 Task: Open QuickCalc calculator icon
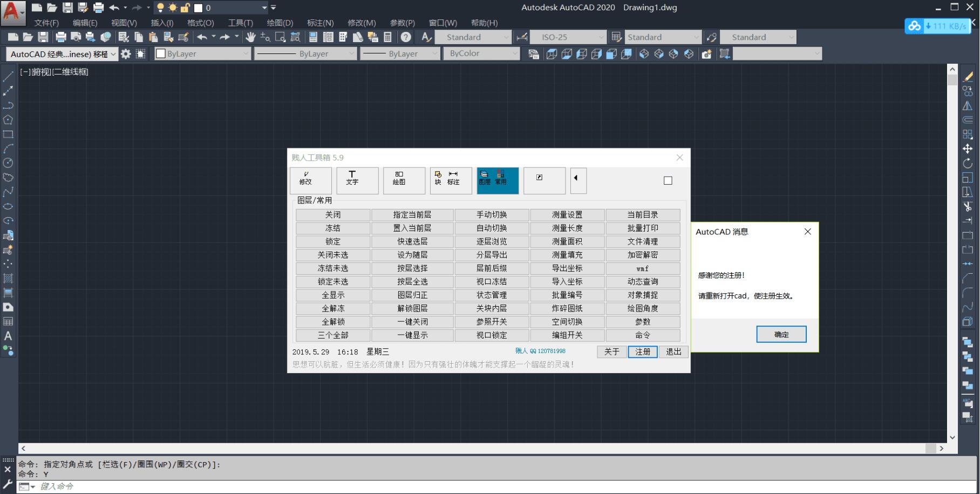387,37
